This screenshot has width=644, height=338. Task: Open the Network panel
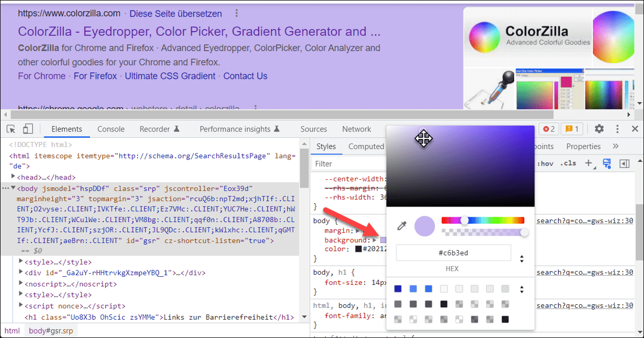[x=356, y=129]
